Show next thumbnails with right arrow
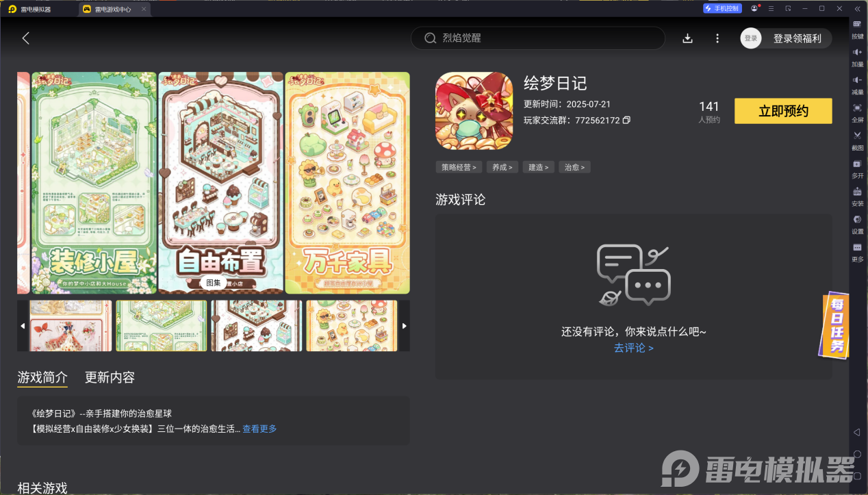 tap(404, 326)
